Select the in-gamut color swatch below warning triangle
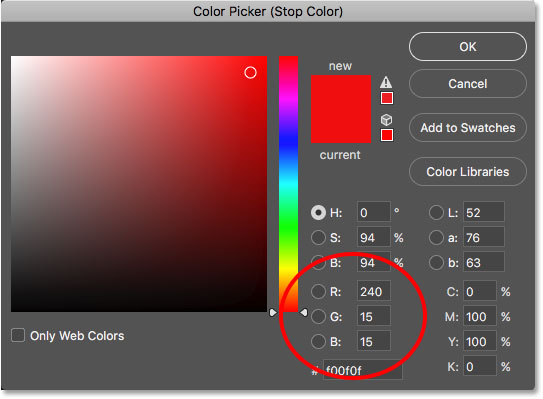Screen dimensions: 543x399 click(x=387, y=98)
